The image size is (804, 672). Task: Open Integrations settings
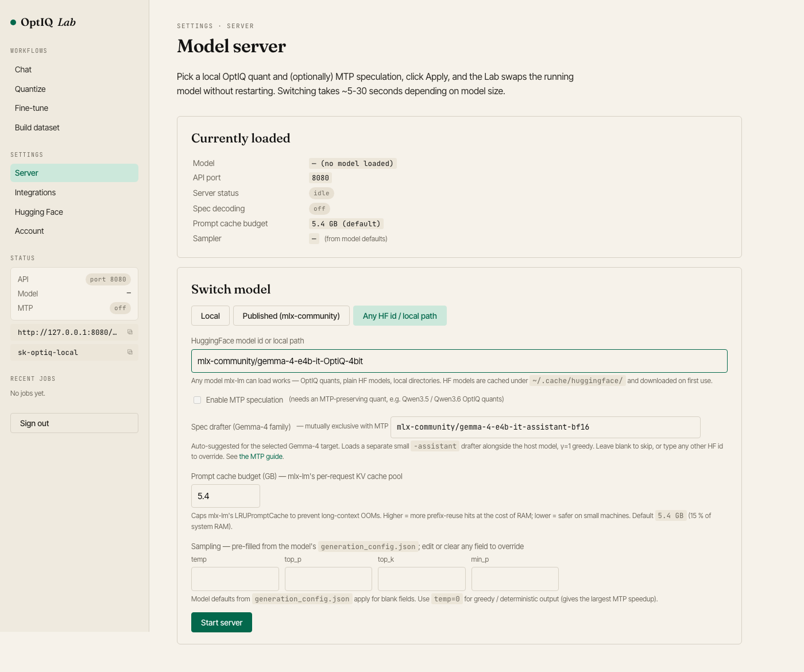point(74,192)
